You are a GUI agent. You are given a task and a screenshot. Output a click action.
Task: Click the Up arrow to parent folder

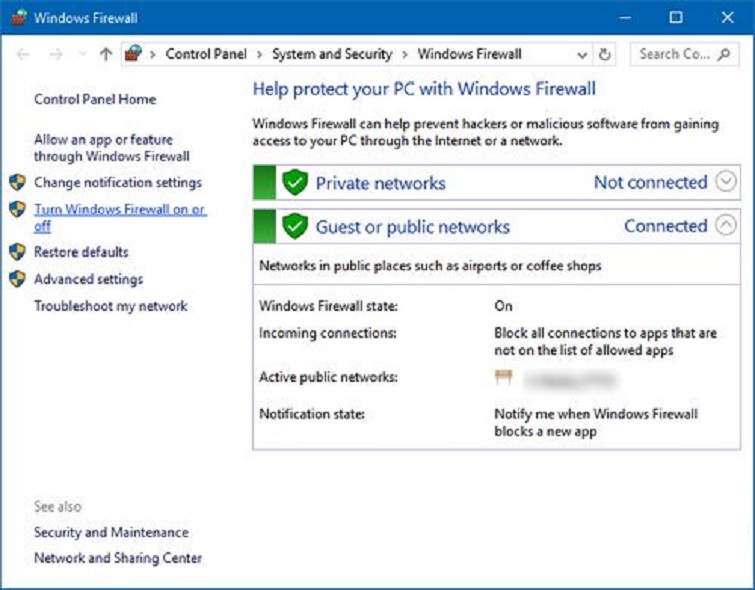coord(106,54)
